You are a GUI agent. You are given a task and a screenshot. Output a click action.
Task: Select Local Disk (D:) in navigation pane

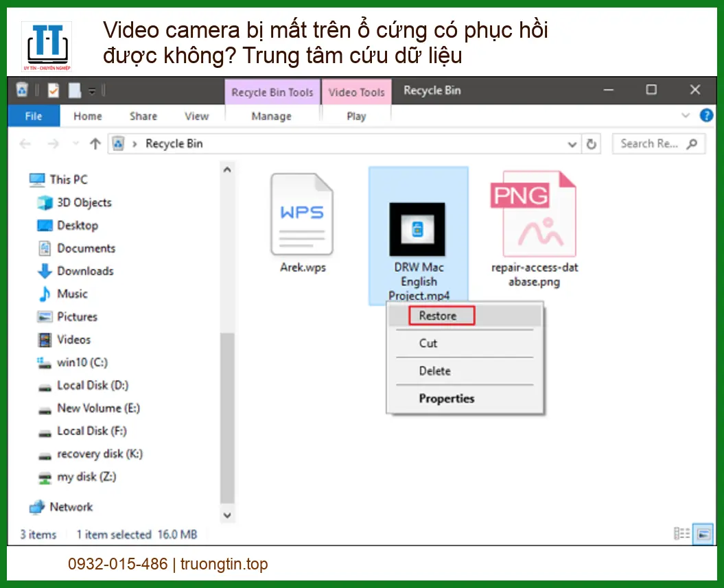[93, 386]
